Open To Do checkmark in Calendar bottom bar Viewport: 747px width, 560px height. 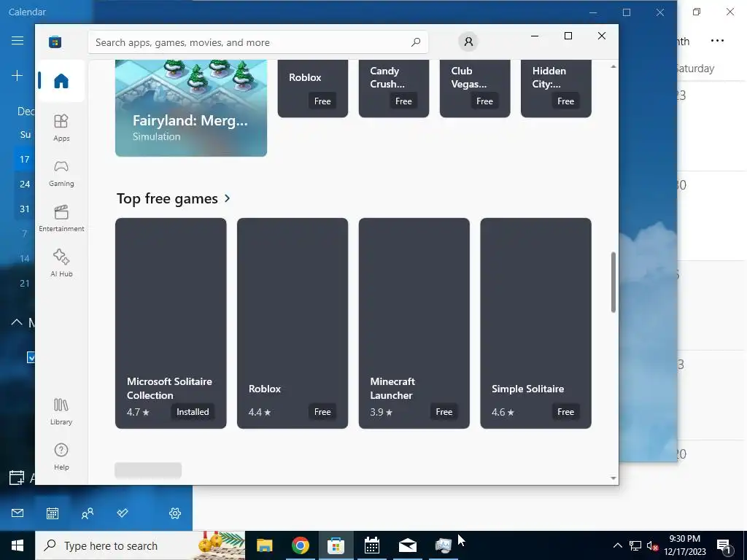pos(123,513)
